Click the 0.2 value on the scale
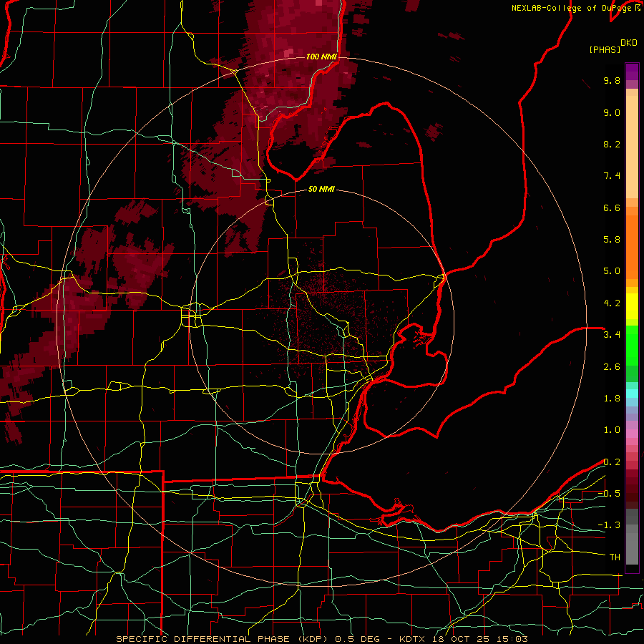The width and height of the screenshot is (644, 644). [x=612, y=462]
